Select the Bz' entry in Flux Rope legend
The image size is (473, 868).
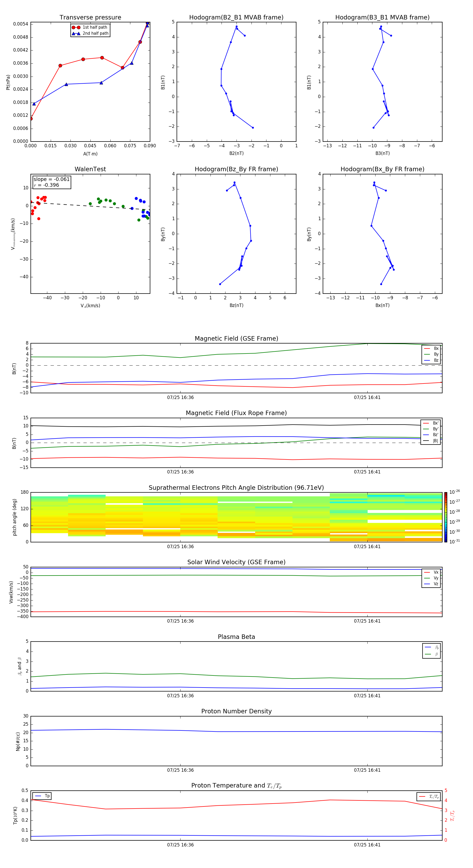pos(431,435)
